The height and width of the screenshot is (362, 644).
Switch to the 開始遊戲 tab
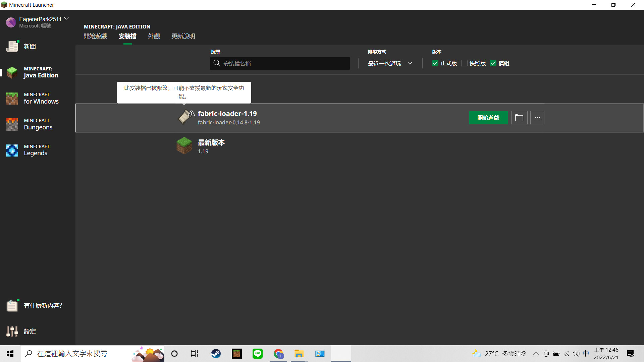pyautogui.click(x=95, y=36)
